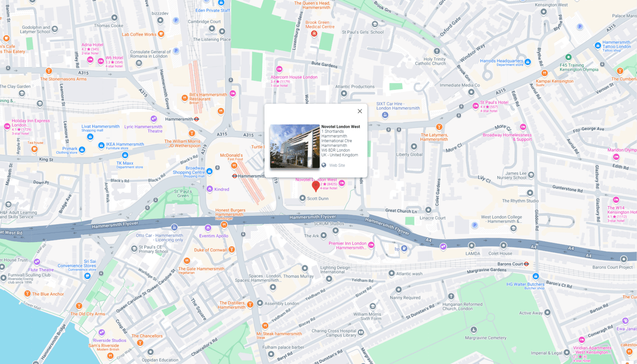Click the Eventim Apollo venue icon

(208, 228)
